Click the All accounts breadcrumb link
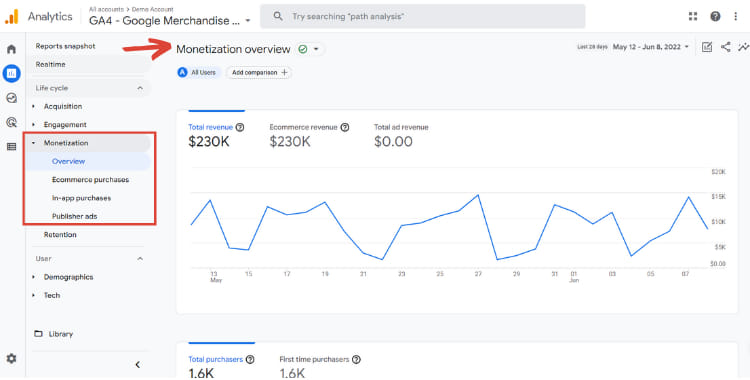Viewport: 750px width, 380px height. click(x=106, y=9)
